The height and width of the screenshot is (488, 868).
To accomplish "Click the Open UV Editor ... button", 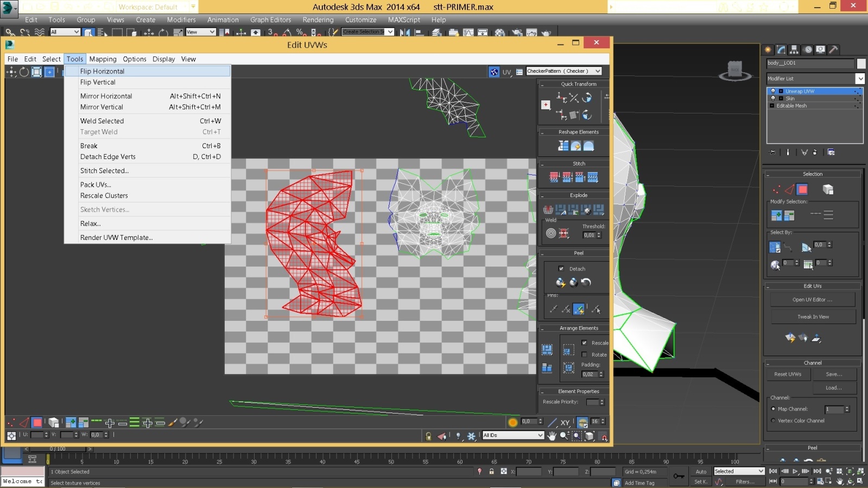I will [x=812, y=300].
